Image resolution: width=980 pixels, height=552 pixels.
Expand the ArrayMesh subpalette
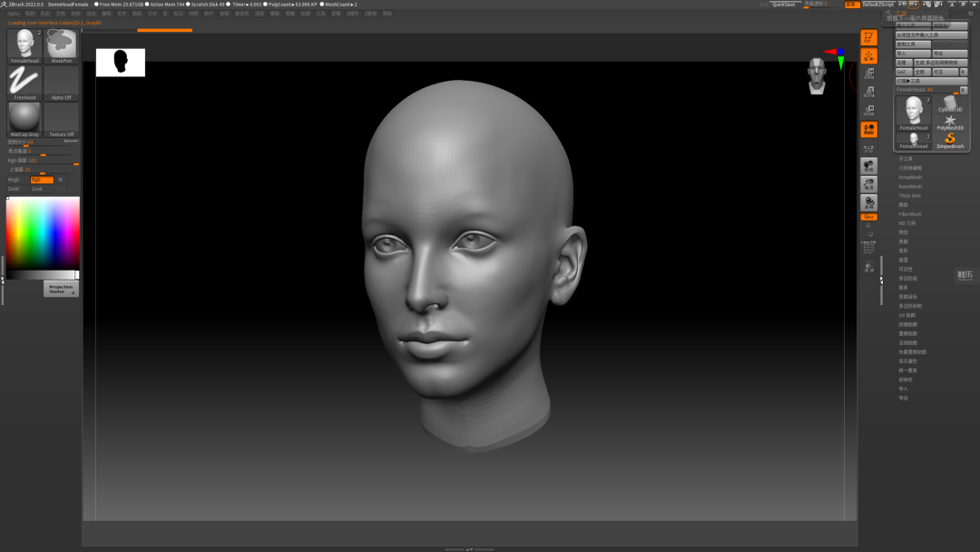[x=910, y=177]
